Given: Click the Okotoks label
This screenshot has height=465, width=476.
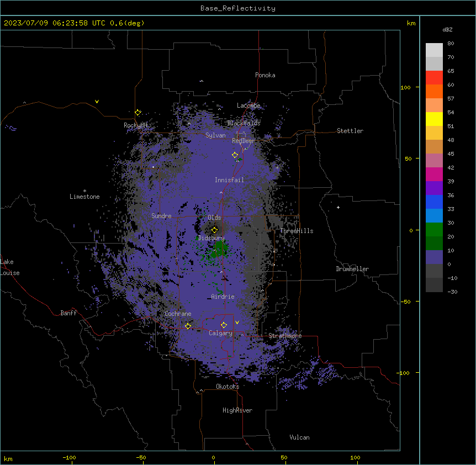Looking at the screenshot, I should [228, 387].
